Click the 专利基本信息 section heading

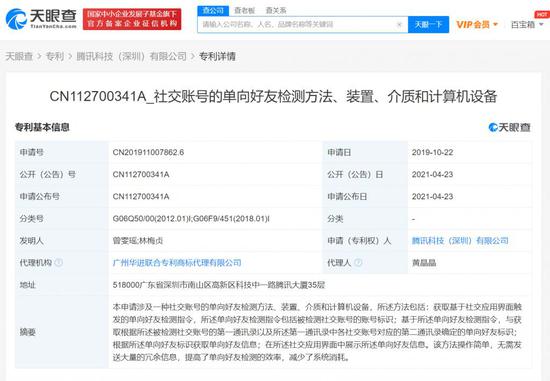coord(42,127)
